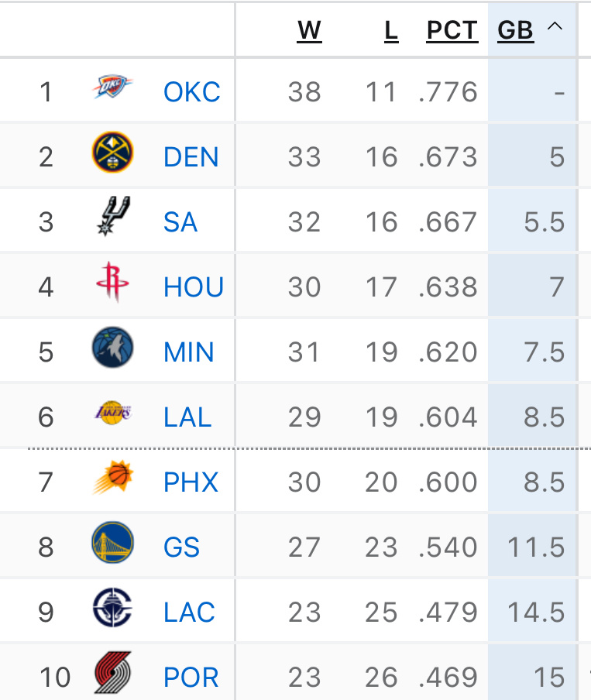Click the Denver Nuggets logo
591x700 pixels.
112,153
